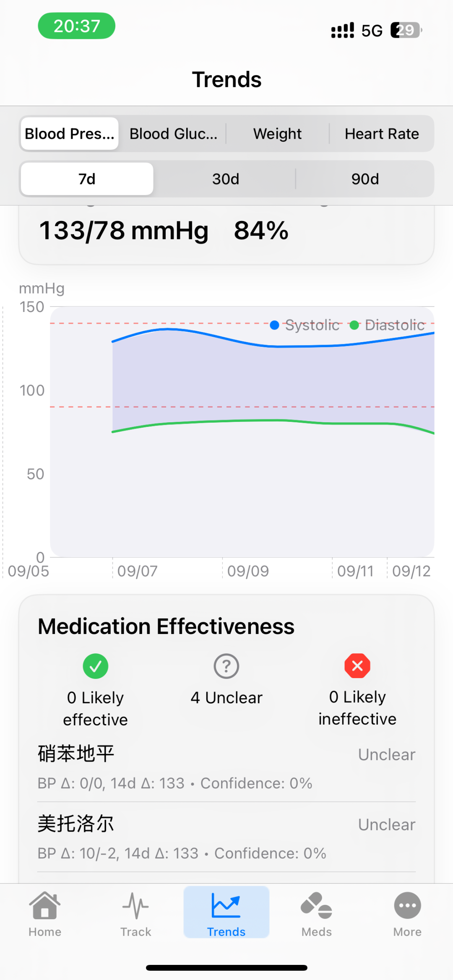Viewport: 453px width, 980px height.
Task: Open the Home tab icon
Action: [x=45, y=906]
